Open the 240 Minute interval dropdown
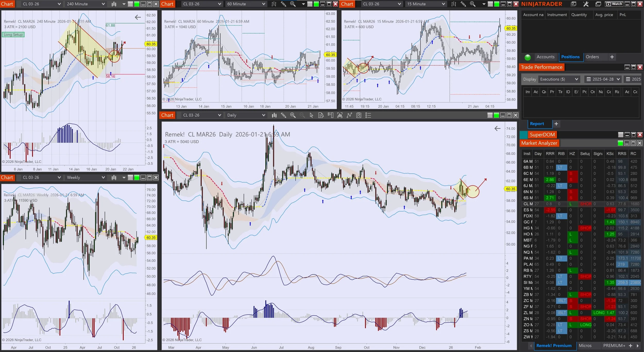This screenshot has height=352, width=644. click(86, 4)
